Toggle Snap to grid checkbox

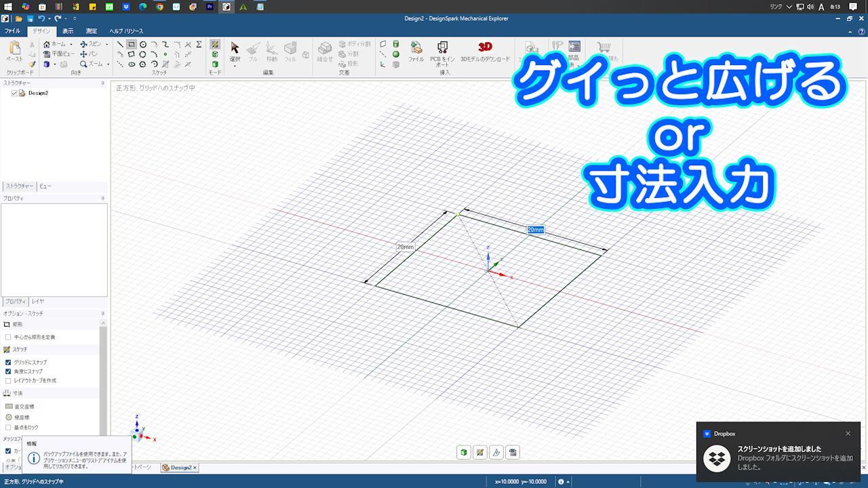(x=8, y=362)
